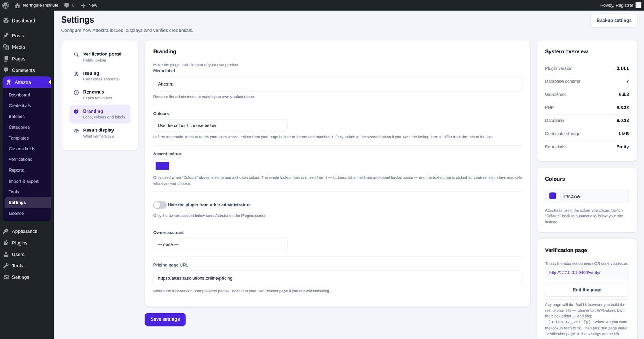This screenshot has width=644, height=339.
Task: Go to the Licence submenu item
Action: pyautogui.click(x=16, y=213)
